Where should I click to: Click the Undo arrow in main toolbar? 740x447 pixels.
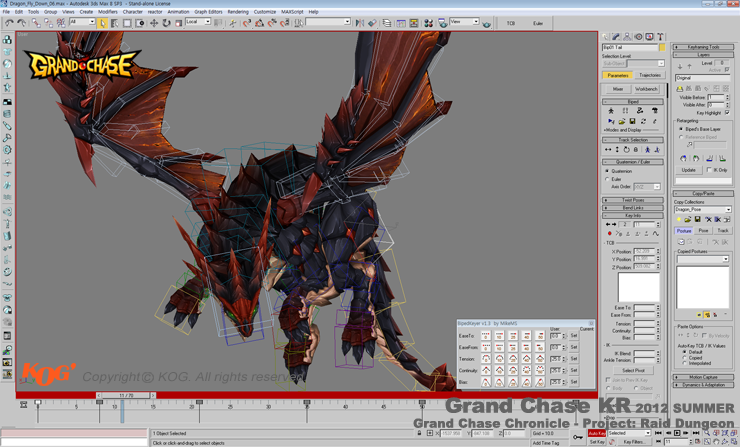pos(9,22)
